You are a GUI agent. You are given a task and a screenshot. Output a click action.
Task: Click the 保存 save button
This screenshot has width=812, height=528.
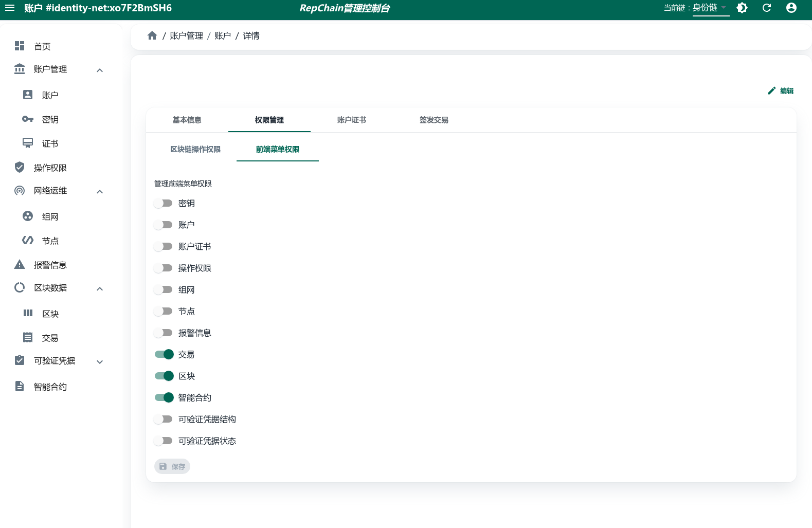click(x=172, y=466)
